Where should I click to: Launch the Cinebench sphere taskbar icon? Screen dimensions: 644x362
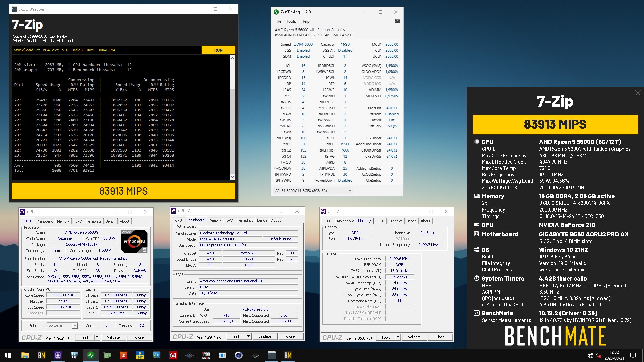tap(238, 355)
